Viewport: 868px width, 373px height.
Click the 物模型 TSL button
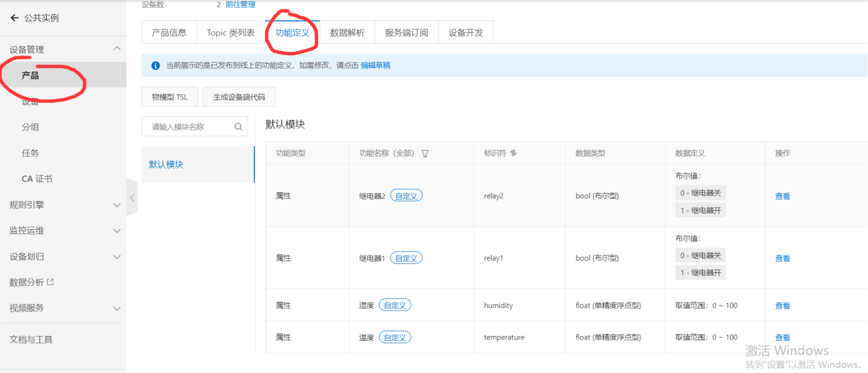click(170, 97)
